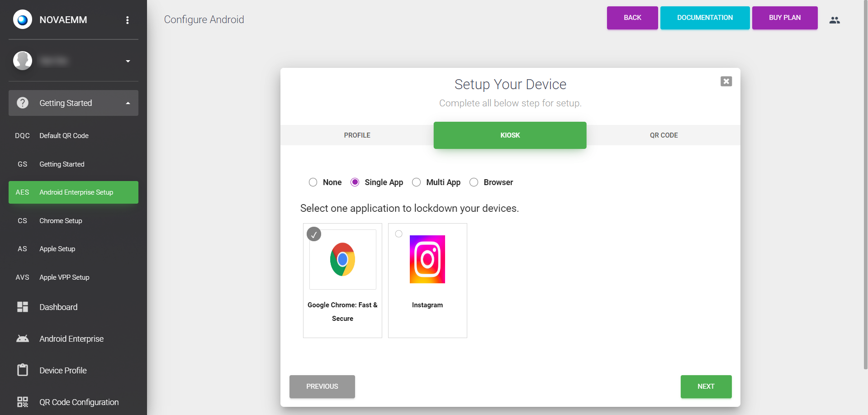Click the Dashboard grid icon
The width and height of the screenshot is (868, 415).
click(23, 307)
